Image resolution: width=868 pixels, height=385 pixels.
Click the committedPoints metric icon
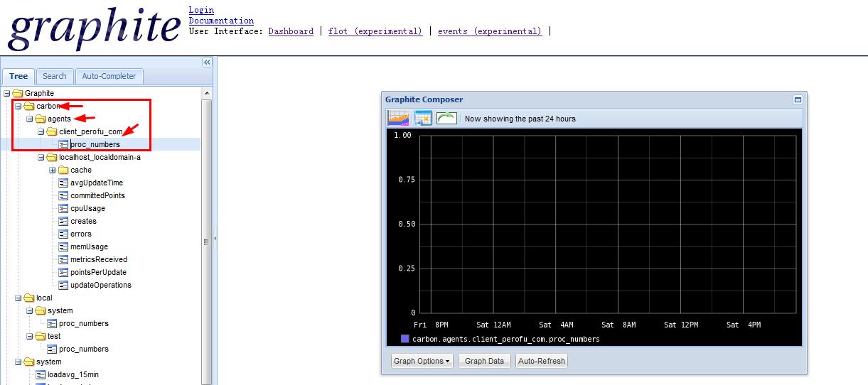64,195
